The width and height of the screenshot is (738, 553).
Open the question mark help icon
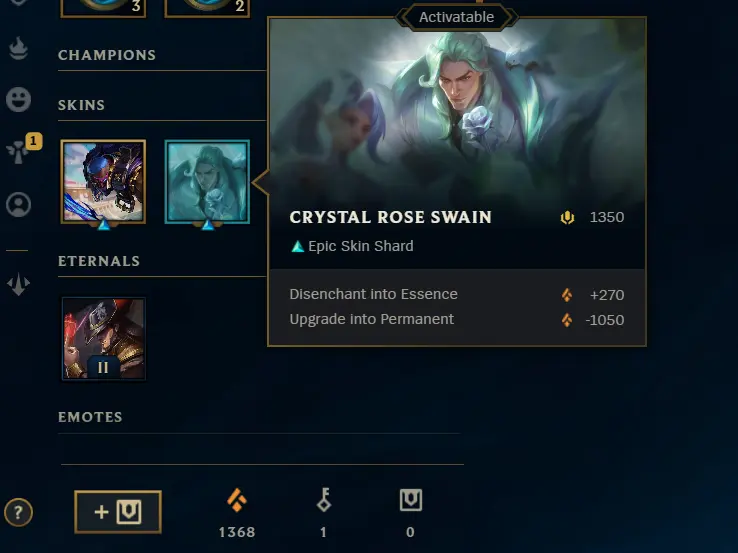click(x=18, y=512)
